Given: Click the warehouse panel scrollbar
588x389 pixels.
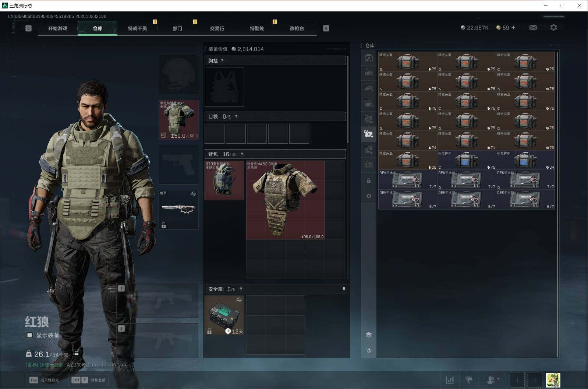Looking at the screenshot, I should tap(557, 204).
